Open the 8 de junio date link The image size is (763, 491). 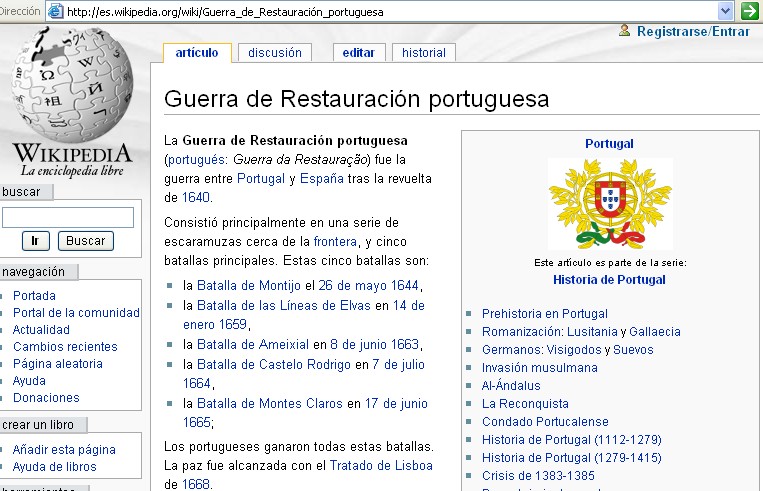[x=358, y=345]
